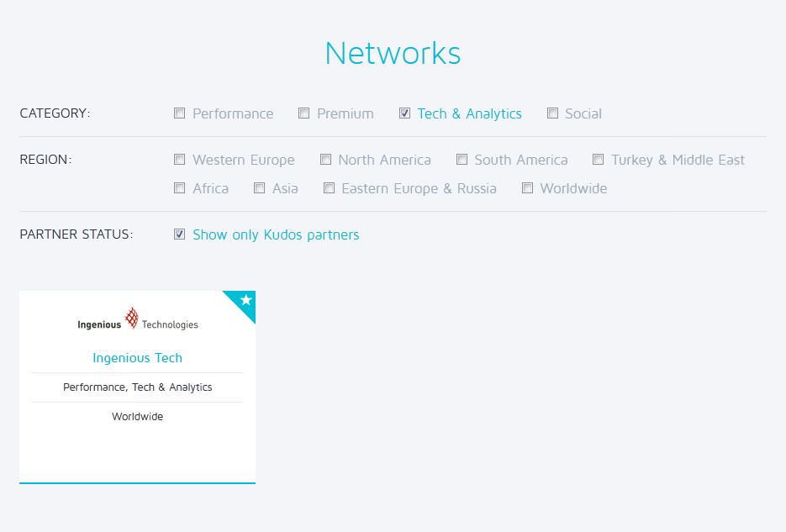Open the Ingenious Technologies logo
The width and height of the screenshot is (786, 532).
137,319
